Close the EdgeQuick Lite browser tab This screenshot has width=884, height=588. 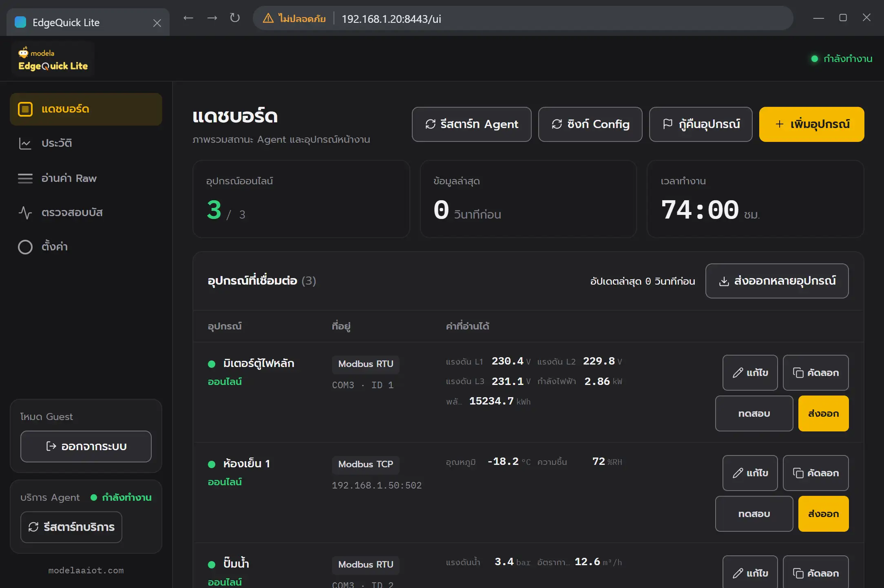tap(157, 23)
